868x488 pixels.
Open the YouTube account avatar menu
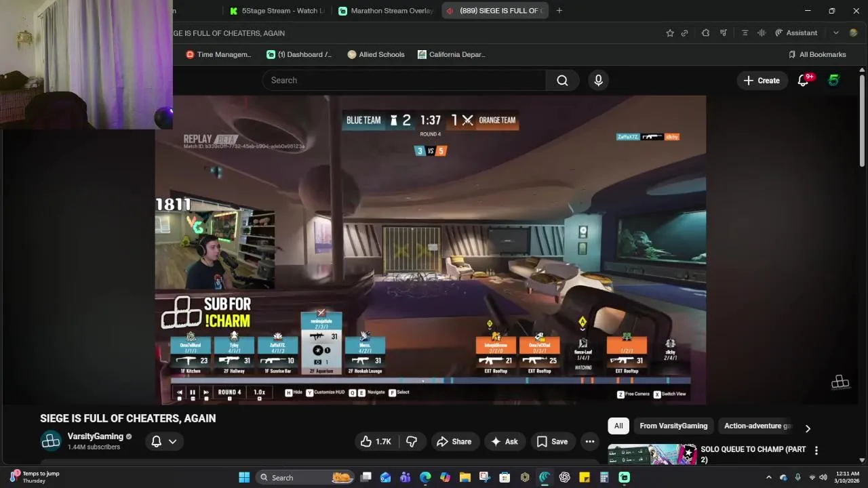click(834, 80)
